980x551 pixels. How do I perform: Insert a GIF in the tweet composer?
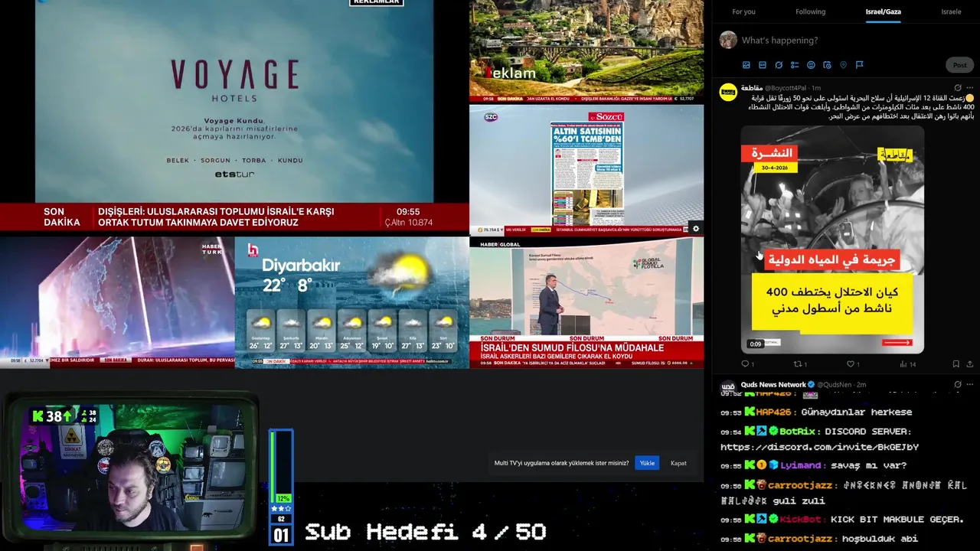(763, 65)
